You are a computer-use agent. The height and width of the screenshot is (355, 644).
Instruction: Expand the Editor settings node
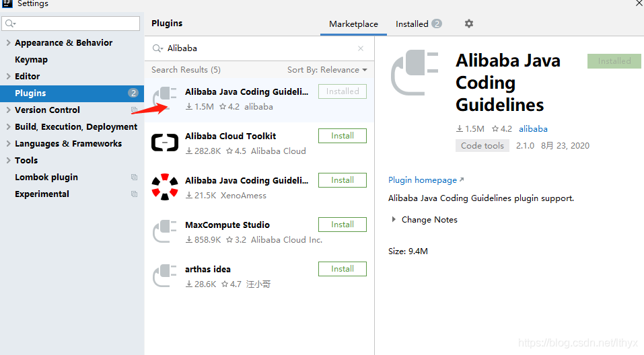pos(8,77)
